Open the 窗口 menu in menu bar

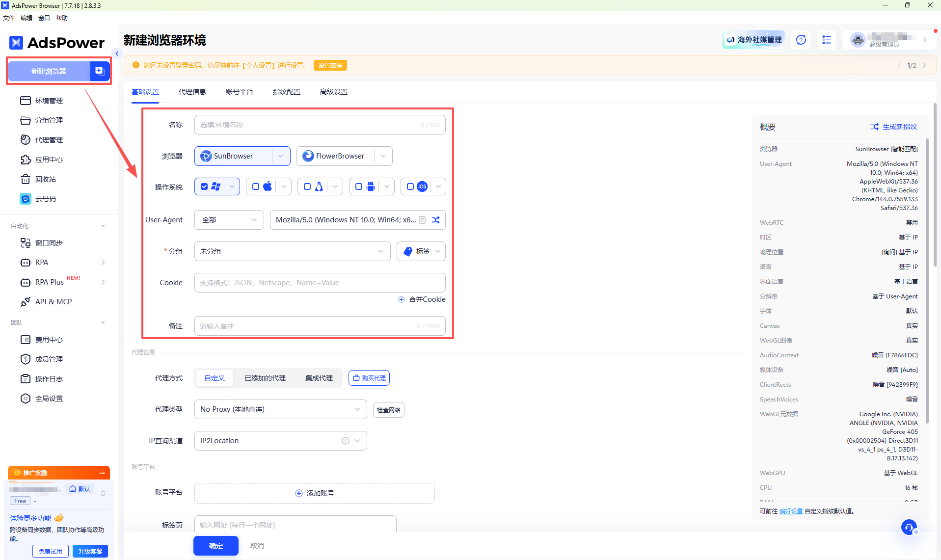click(x=44, y=18)
